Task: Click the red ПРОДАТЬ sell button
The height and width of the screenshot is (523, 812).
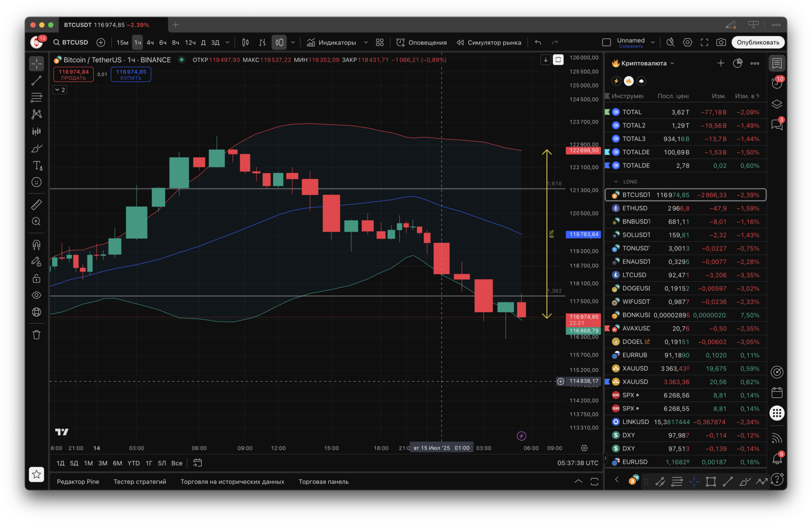Action: [73, 74]
